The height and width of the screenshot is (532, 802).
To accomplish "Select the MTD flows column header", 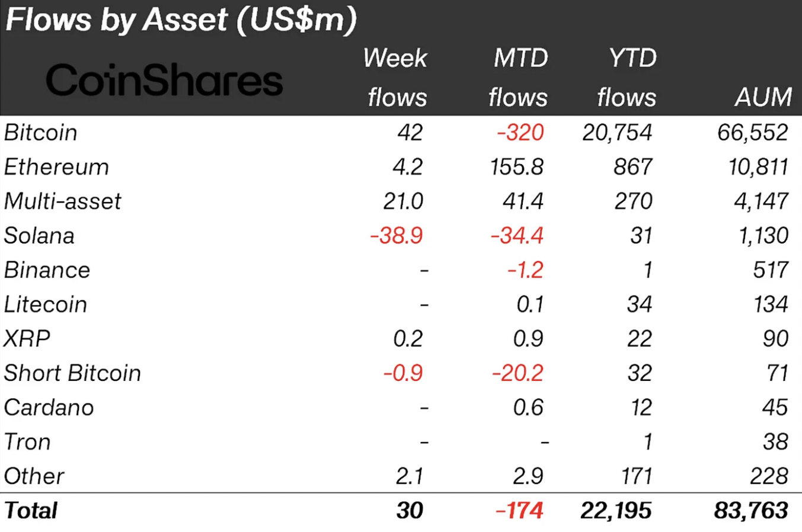I will point(519,78).
